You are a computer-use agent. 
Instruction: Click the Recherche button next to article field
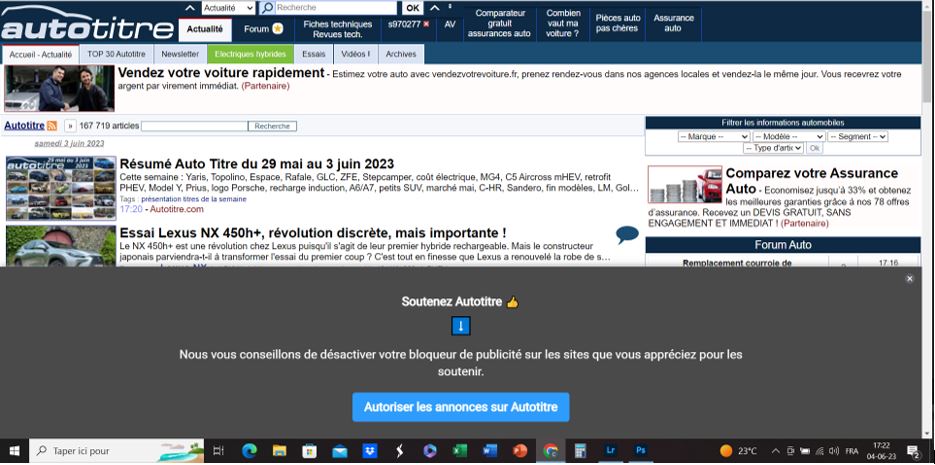pos(272,126)
